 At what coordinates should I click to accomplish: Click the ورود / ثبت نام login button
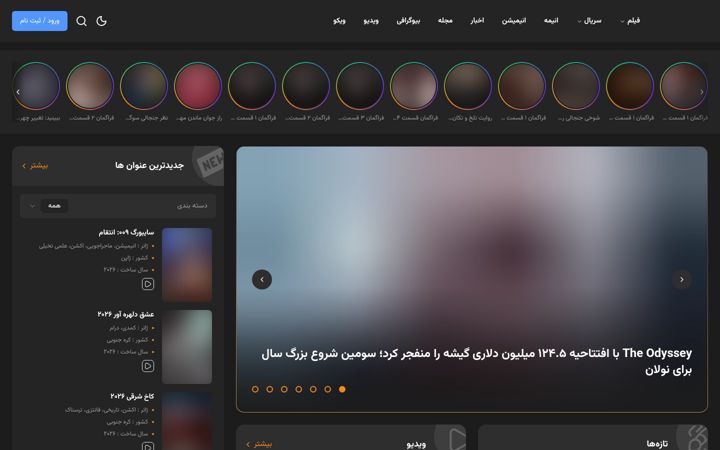pos(39,21)
